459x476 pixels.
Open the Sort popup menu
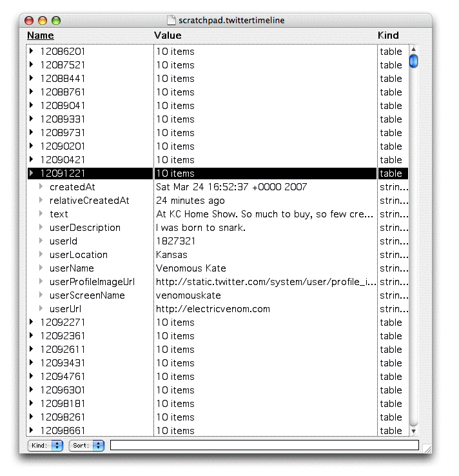pos(87,445)
